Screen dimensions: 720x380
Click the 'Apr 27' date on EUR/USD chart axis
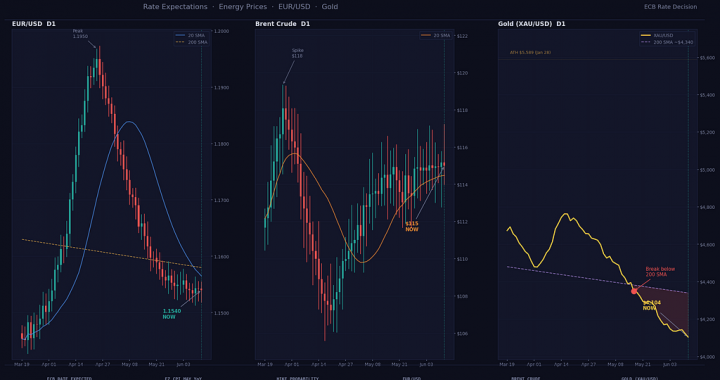tap(102, 364)
